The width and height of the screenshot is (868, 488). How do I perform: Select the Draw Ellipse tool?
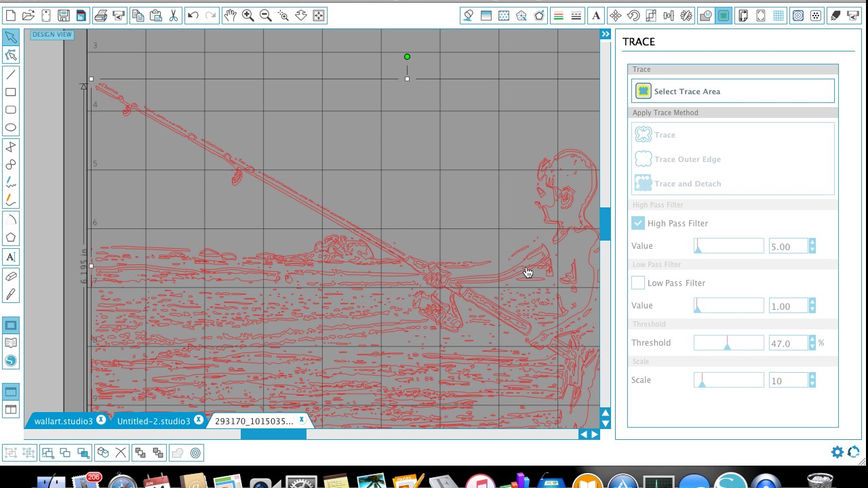click(x=11, y=127)
